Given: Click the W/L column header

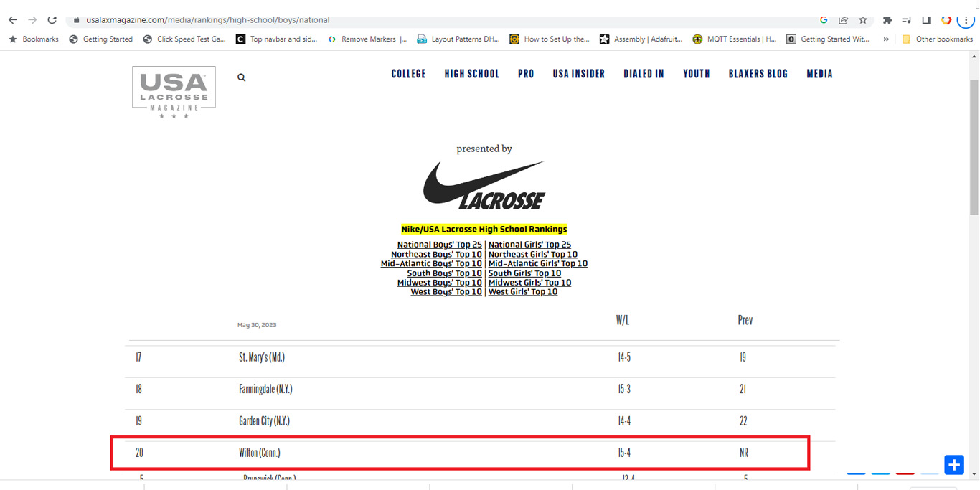Looking at the screenshot, I should tap(623, 320).
